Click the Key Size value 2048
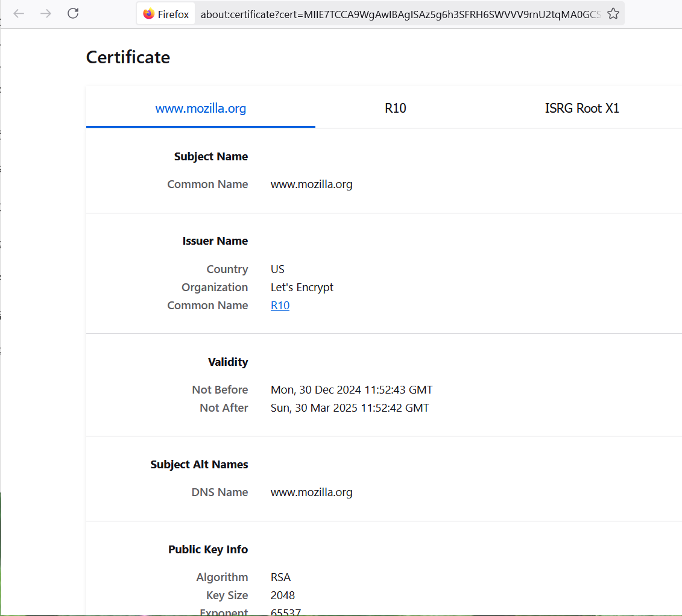The height and width of the screenshot is (616, 682). pos(282,595)
